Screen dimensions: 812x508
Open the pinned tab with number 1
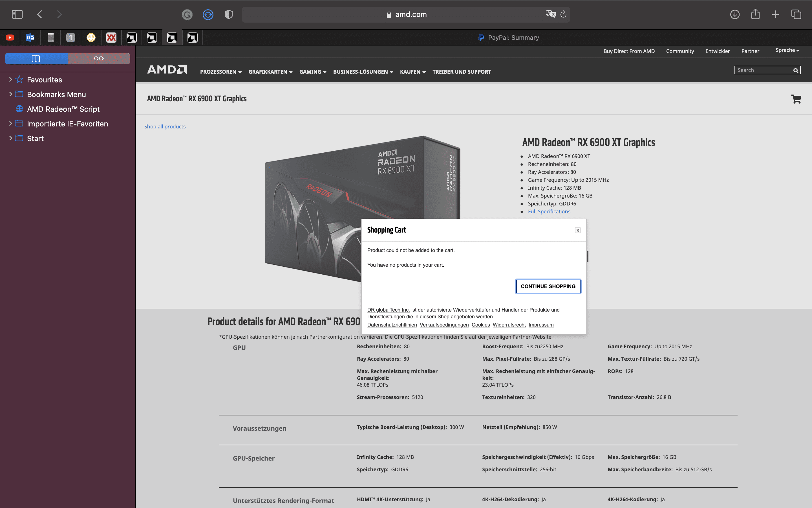coord(71,38)
